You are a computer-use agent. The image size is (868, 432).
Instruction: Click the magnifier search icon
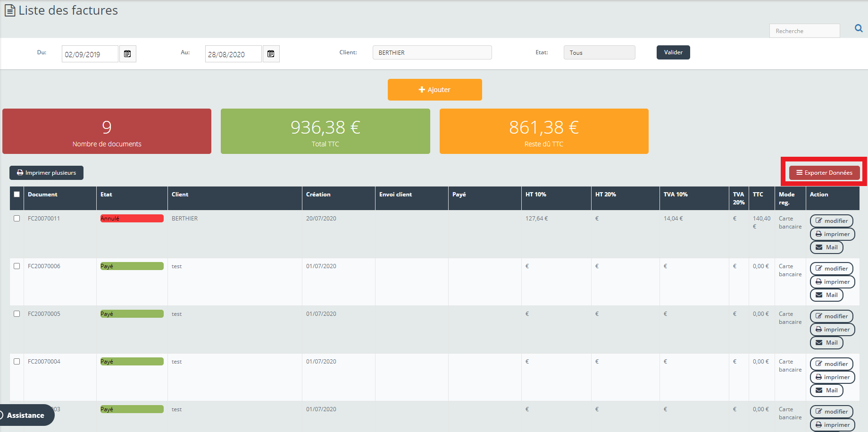tap(859, 29)
